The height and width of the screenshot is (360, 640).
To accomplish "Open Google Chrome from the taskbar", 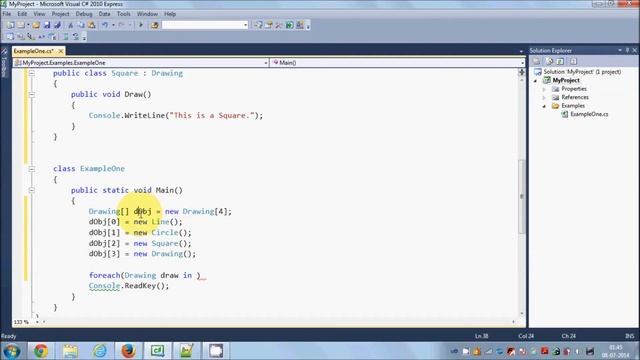I will pos(40,351).
